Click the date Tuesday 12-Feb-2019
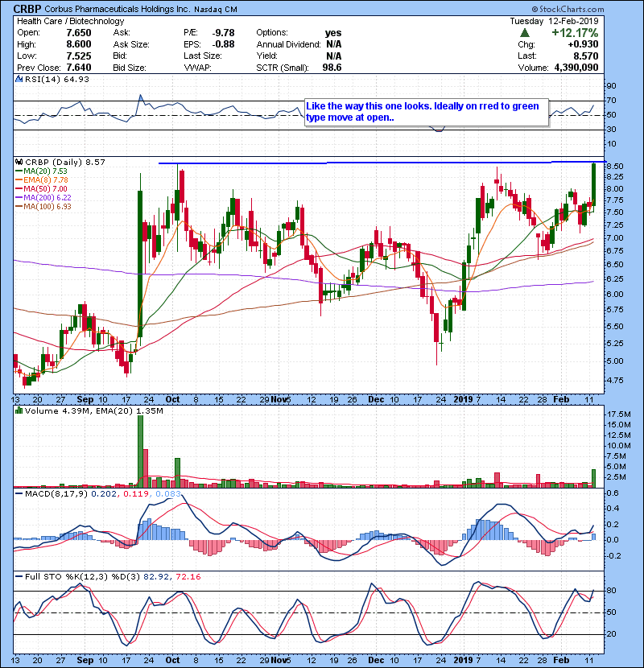 click(554, 21)
